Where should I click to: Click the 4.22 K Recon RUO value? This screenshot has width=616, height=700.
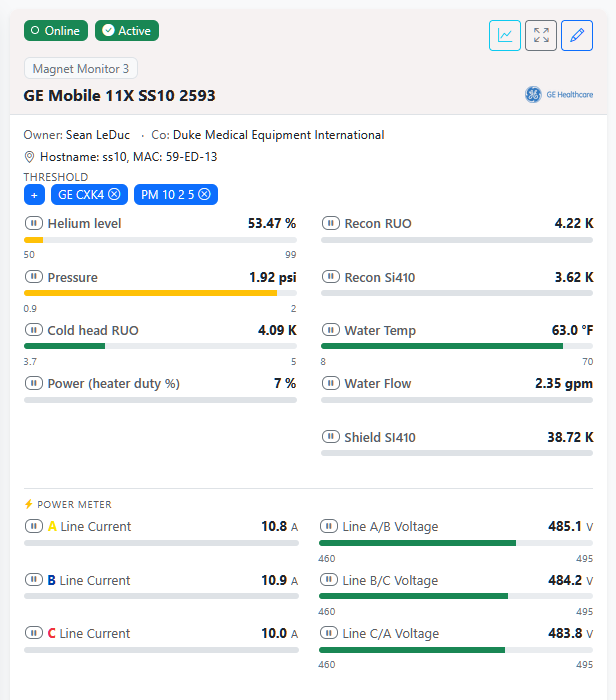(x=574, y=223)
